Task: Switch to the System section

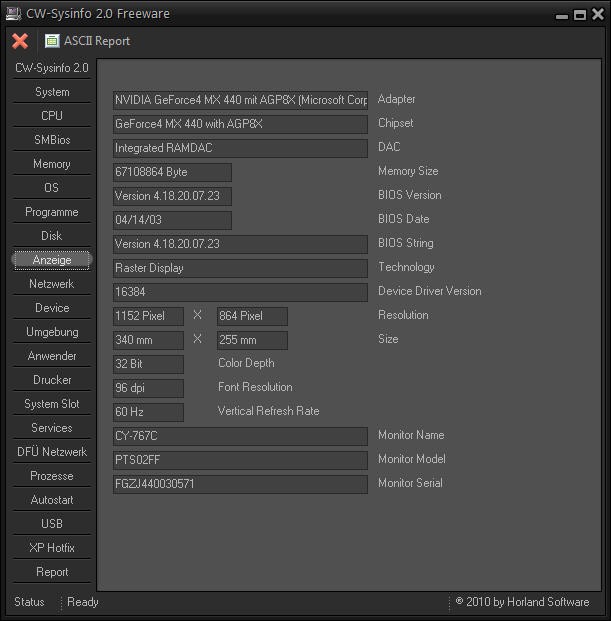Action: 52,92
